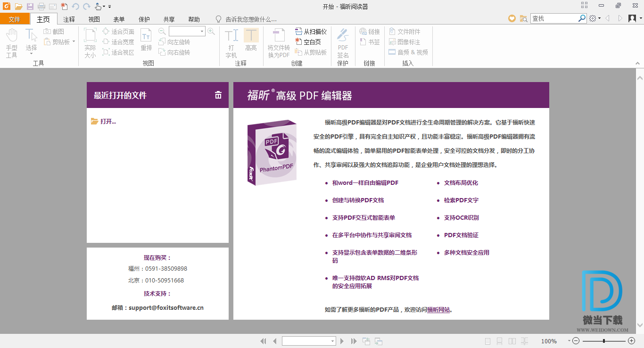Viewport: 644px width, 348px height.
Task: Open the customize quick access toolbar arrow
Action: (x=109, y=7)
